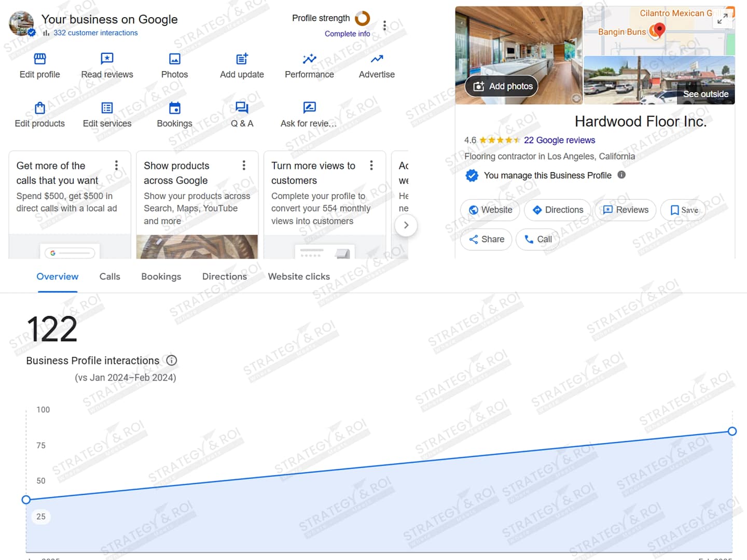Click the Read reviews star icon
Image resolution: width=747 pixels, height=560 pixels.
(x=107, y=59)
